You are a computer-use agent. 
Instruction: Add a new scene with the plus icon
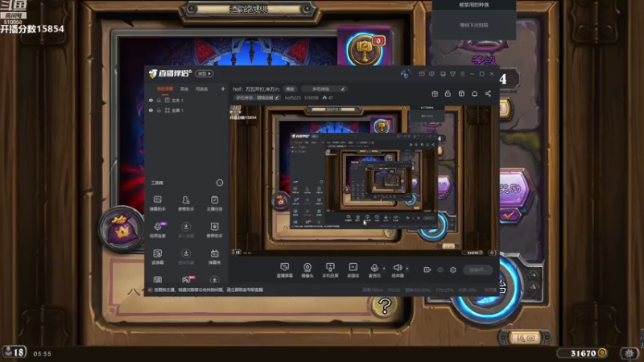point(223,88)
